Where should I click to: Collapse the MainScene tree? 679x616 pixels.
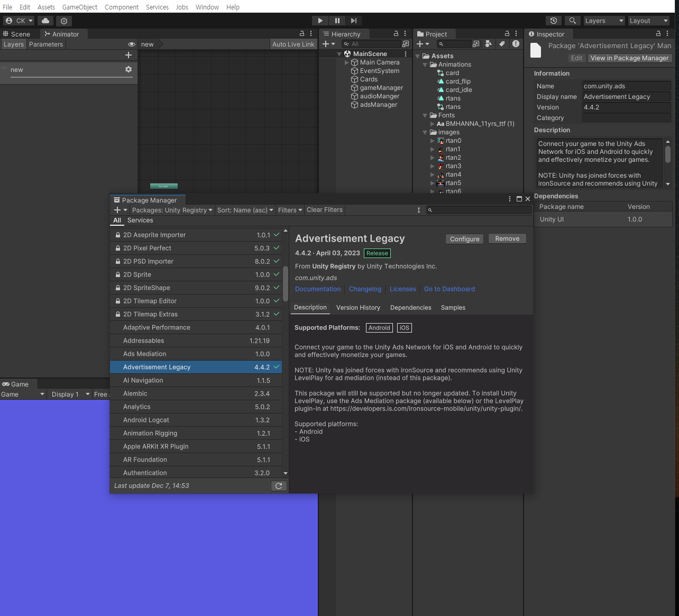click(x=339, y=54)
